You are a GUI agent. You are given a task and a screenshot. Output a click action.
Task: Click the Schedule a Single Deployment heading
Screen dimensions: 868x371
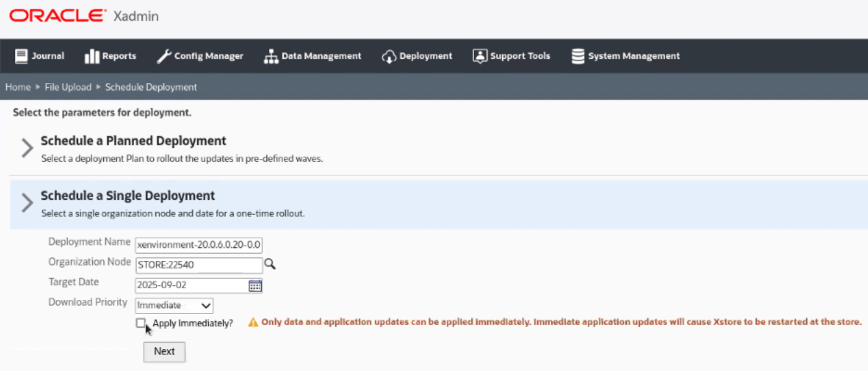click(128, 196)
